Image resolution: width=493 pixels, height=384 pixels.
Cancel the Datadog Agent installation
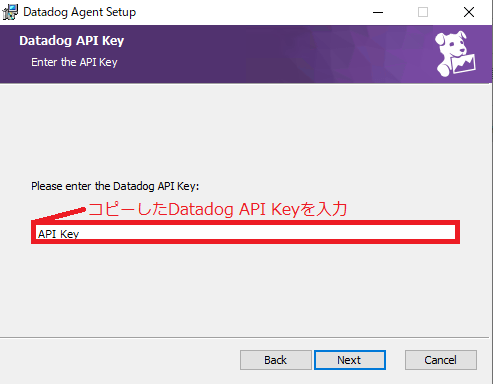(441, 360)
